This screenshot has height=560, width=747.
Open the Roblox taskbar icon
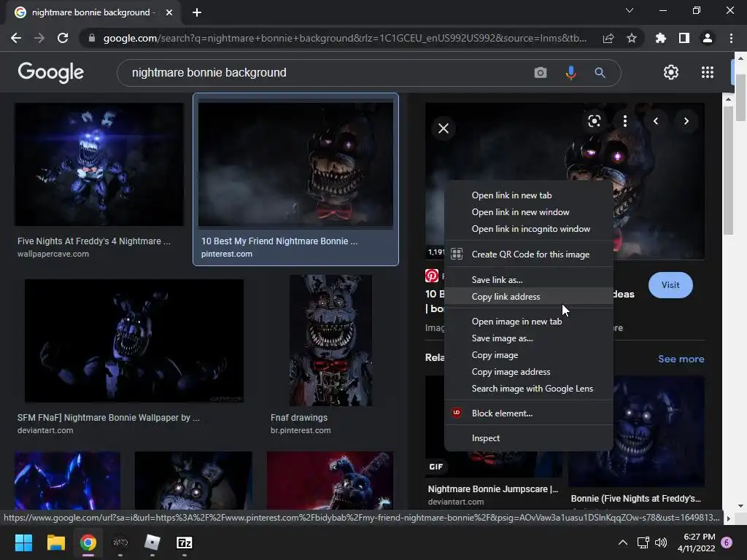(x=152, y=542)
